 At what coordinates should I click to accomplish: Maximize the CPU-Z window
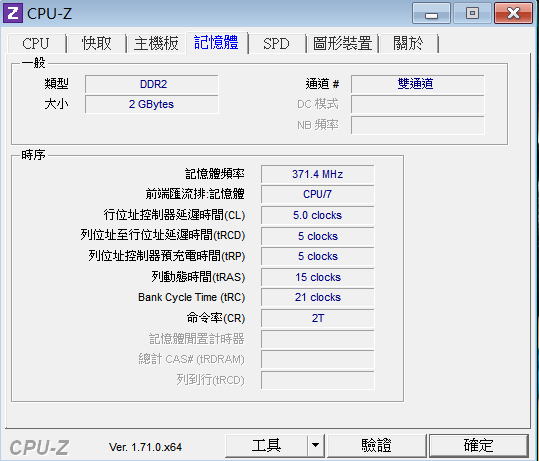472,13
